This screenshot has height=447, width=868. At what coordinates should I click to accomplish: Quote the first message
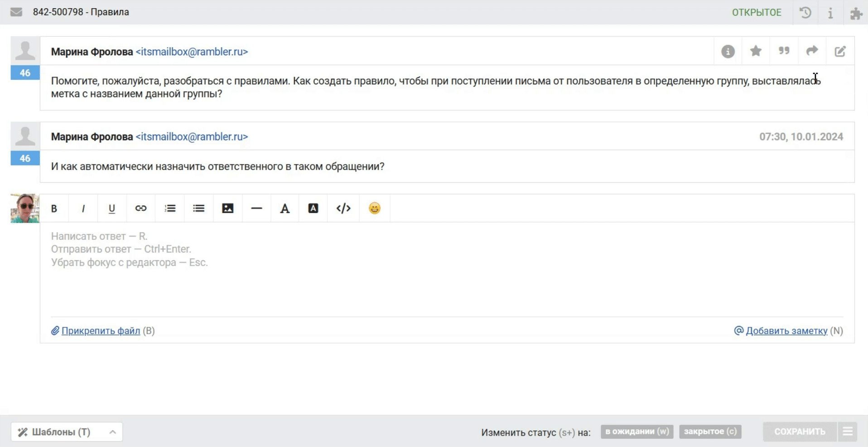[784, 51]
